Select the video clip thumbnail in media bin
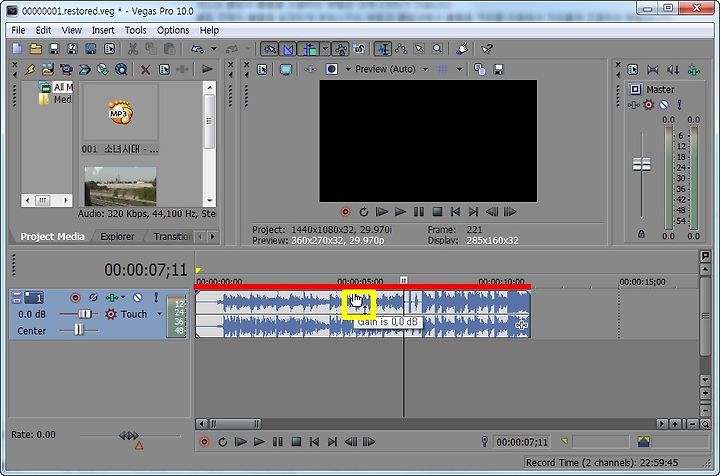 click(120, 186)
